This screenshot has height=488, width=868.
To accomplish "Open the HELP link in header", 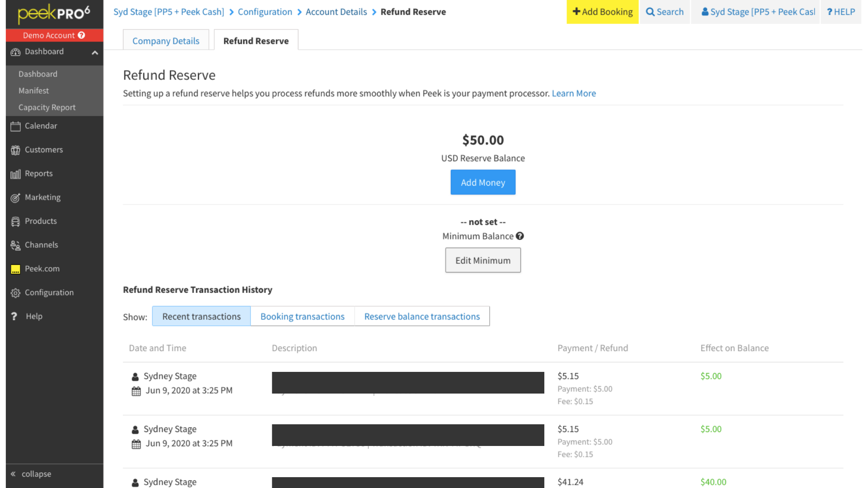I will click(841, 12).
